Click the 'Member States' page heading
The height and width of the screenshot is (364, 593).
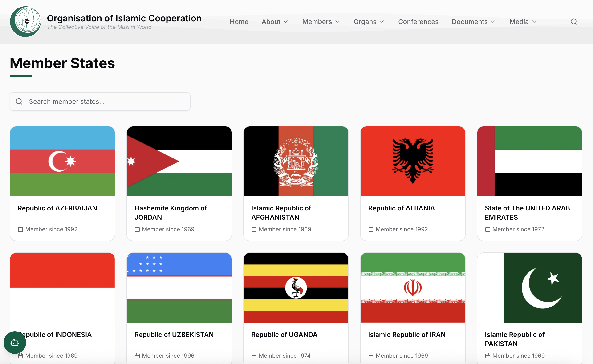[x=62, y=63]
